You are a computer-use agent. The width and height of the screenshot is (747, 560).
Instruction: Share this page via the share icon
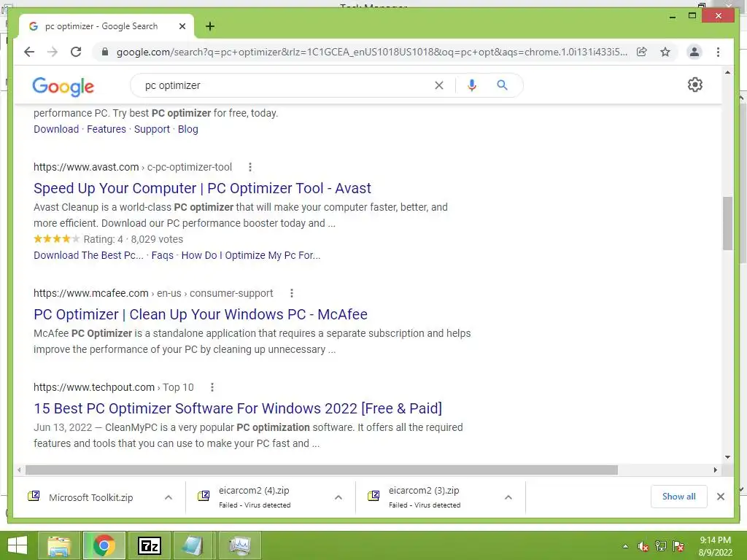642,52
